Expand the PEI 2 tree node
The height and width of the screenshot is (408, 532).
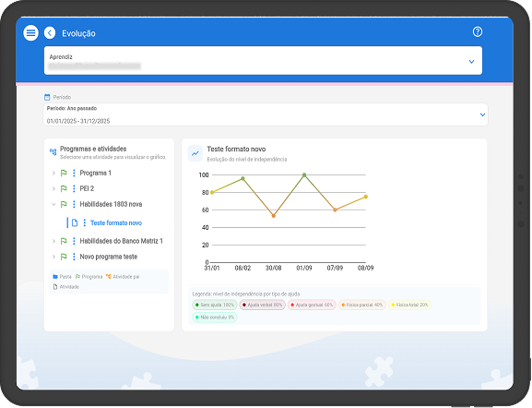[53, 188]
